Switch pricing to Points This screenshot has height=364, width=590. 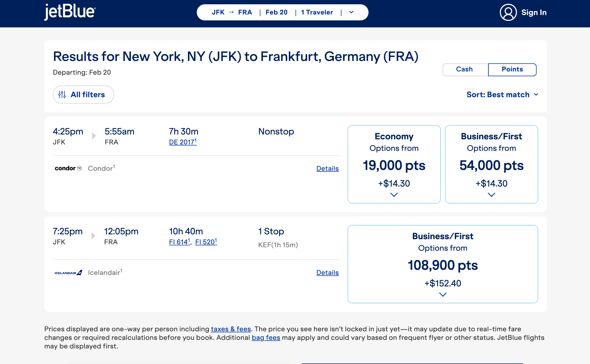[x=512, y=69]
